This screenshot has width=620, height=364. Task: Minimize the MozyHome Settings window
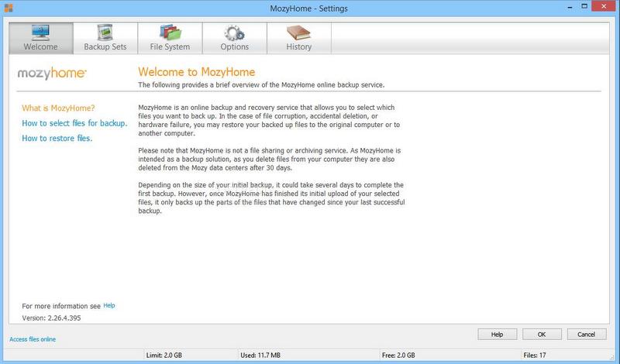tap(570, 7)
